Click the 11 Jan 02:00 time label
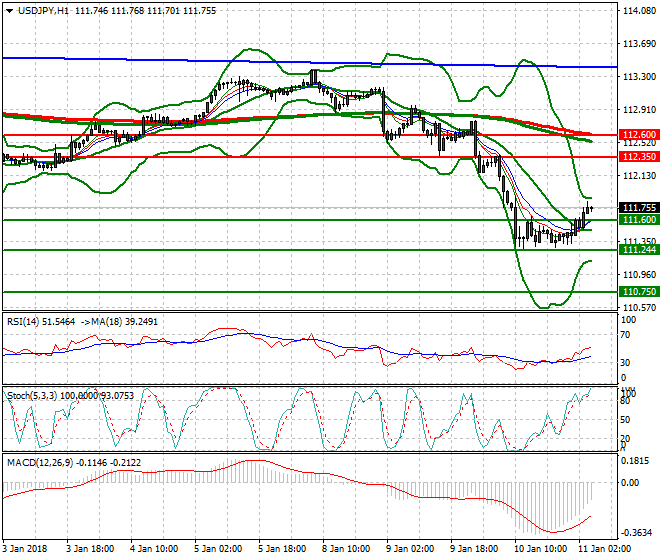Image resolution: width=660 pixels, height=560 pixels. pyautogui.click(x=606, y=549)
